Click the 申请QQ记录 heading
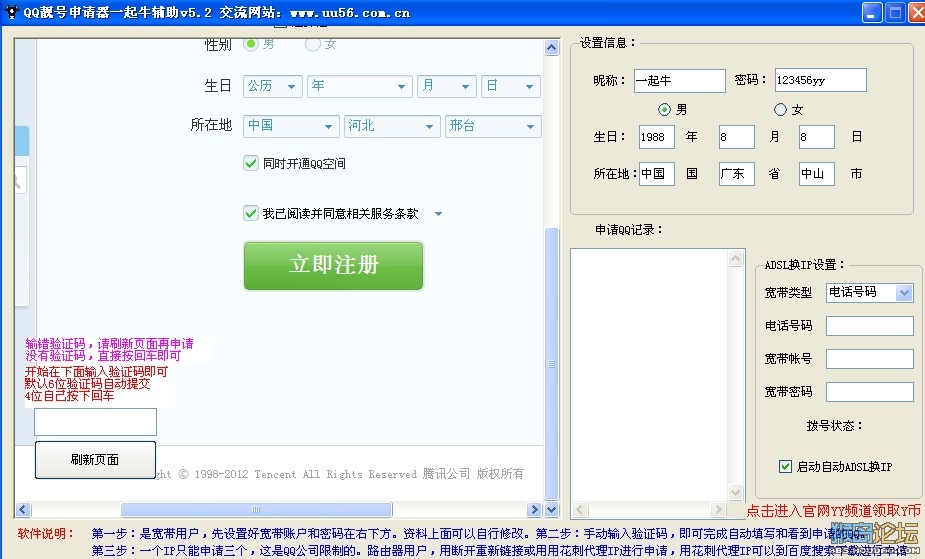The image size is (925, 559). pyautogui.click(x=628, y=230)
